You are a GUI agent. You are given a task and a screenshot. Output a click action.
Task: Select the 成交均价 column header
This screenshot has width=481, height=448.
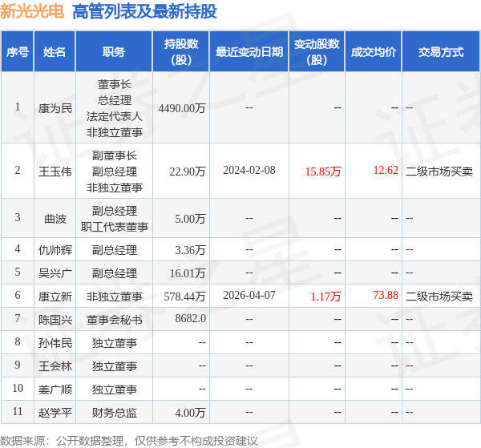pyautogui.click(x=374, y=52)
